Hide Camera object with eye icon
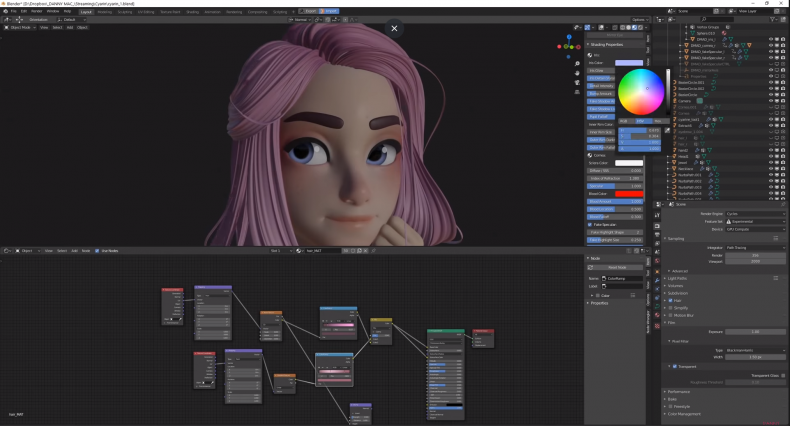 pyautogui.click(x=771, y=101)
